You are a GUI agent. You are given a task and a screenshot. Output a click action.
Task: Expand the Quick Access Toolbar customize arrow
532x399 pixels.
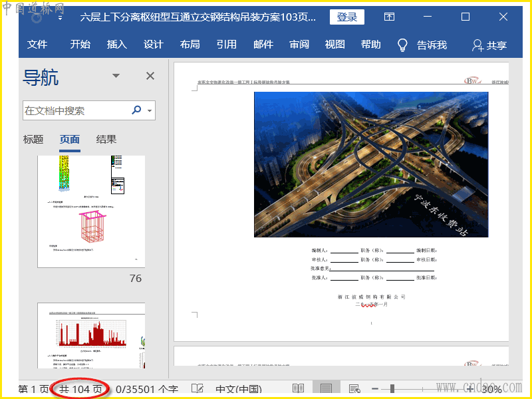point(60,18)
